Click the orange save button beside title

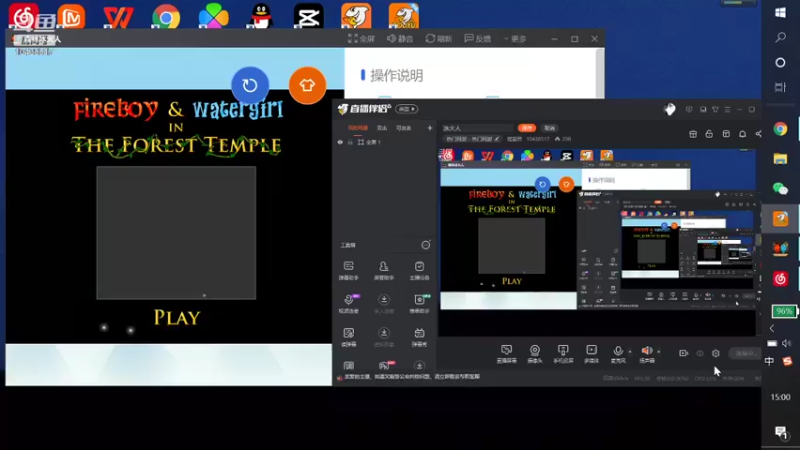pyautogui.click(x=527, y=128)
